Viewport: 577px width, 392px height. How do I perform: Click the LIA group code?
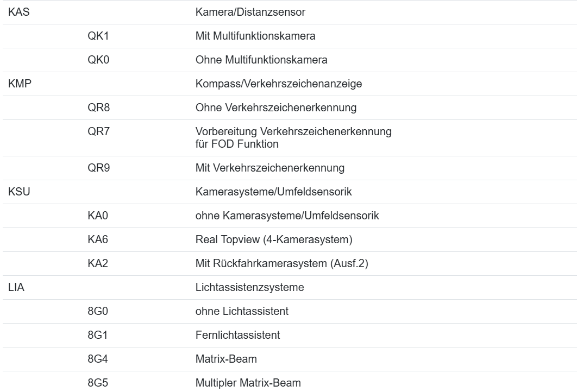click(16, 287)
